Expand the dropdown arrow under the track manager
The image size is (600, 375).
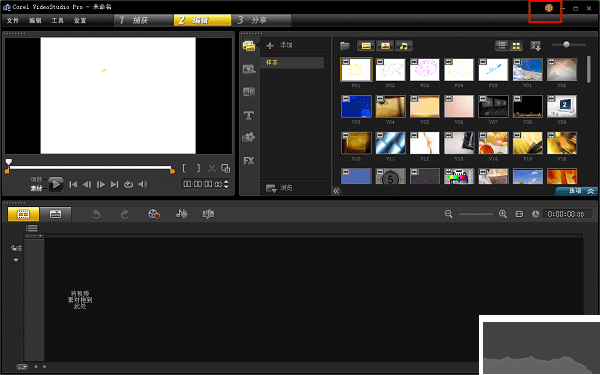(16, 260)
